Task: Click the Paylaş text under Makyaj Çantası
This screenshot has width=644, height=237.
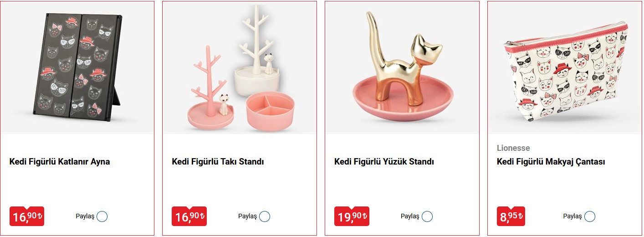Action: [x=572, y=216]
